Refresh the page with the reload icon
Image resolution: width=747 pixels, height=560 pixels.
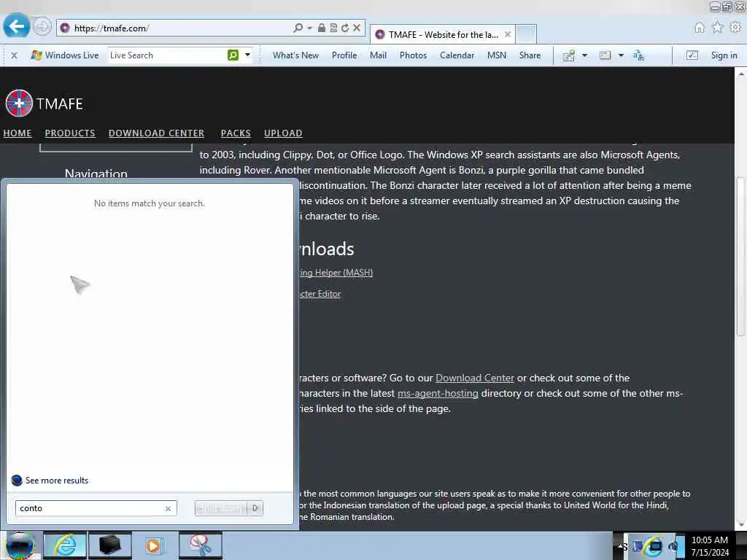coord(345,28)
